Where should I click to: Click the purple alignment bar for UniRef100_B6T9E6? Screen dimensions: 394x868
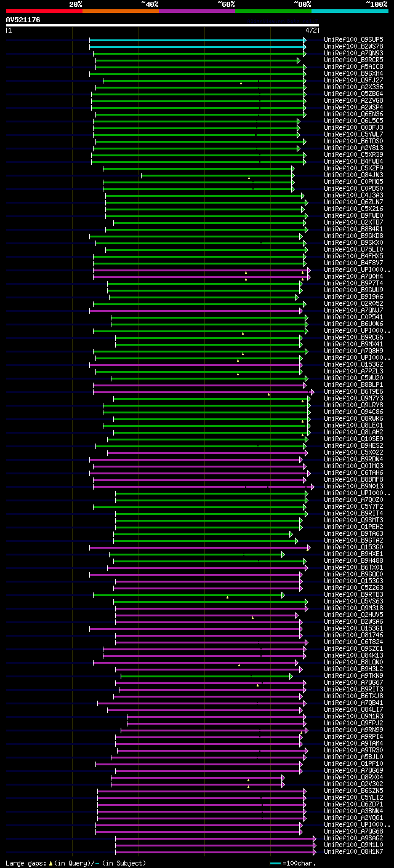coord(204,392)
